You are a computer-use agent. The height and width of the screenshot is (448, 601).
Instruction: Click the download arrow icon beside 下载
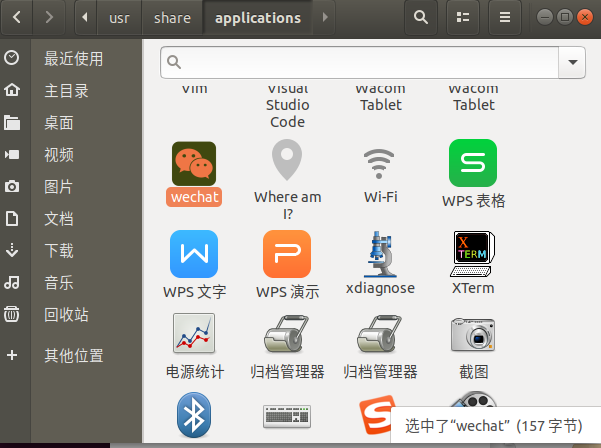[12, 250]
